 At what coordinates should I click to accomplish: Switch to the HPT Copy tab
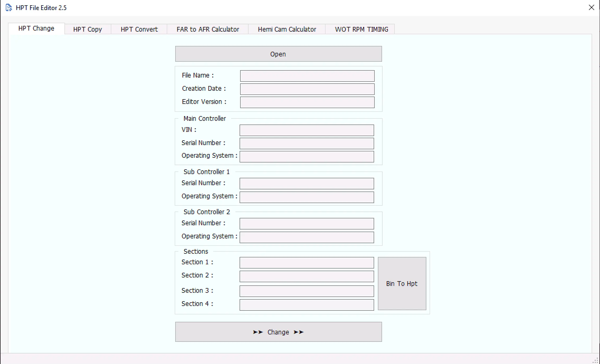pos(87,29)
